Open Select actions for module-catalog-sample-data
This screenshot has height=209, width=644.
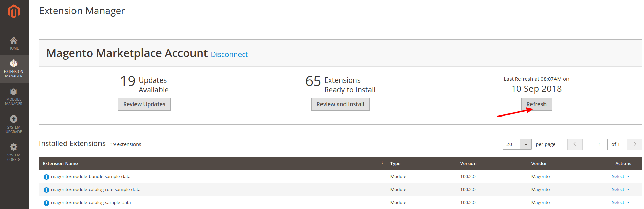pyautogui.click(x=621, y=202)
